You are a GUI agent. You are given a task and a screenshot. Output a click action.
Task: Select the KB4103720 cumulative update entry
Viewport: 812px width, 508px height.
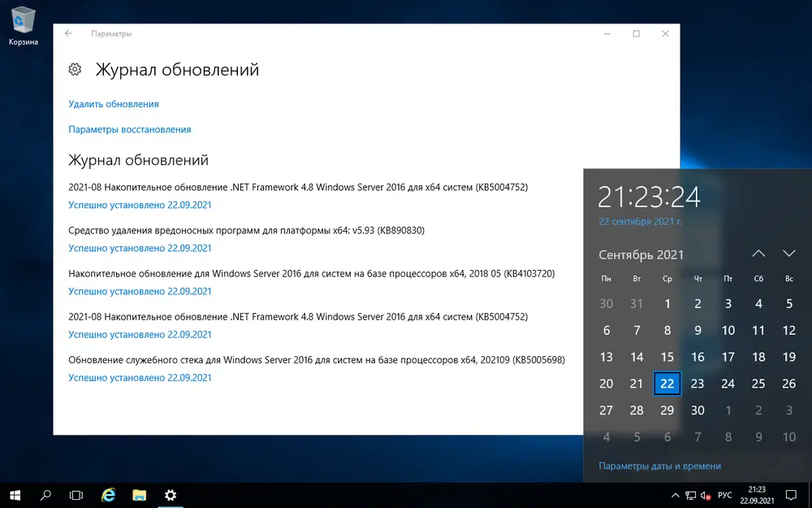pyautogui.click(x=311, y=273)
